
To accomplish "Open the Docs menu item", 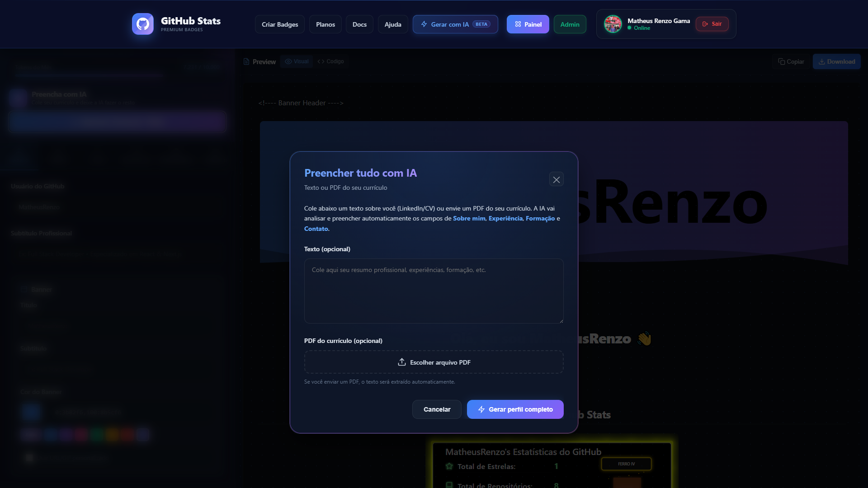I will click(359, 24).
